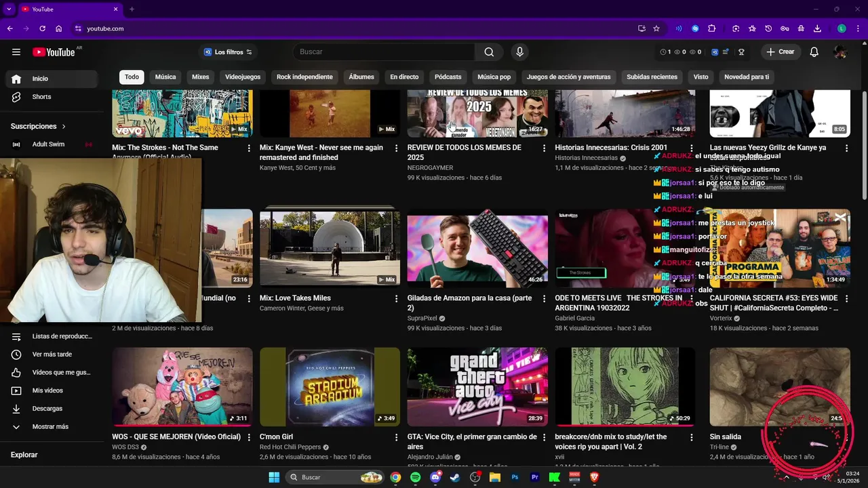The height and width of the screenshot is (488, 868).
Task: Select Novedad para ti chip
Action: click(x=747, y=77)
